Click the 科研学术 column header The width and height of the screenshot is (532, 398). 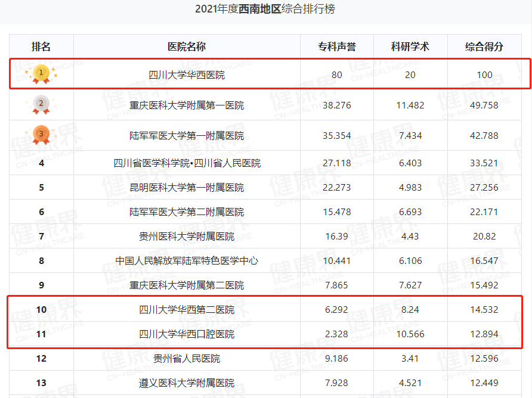pos(410,46)
